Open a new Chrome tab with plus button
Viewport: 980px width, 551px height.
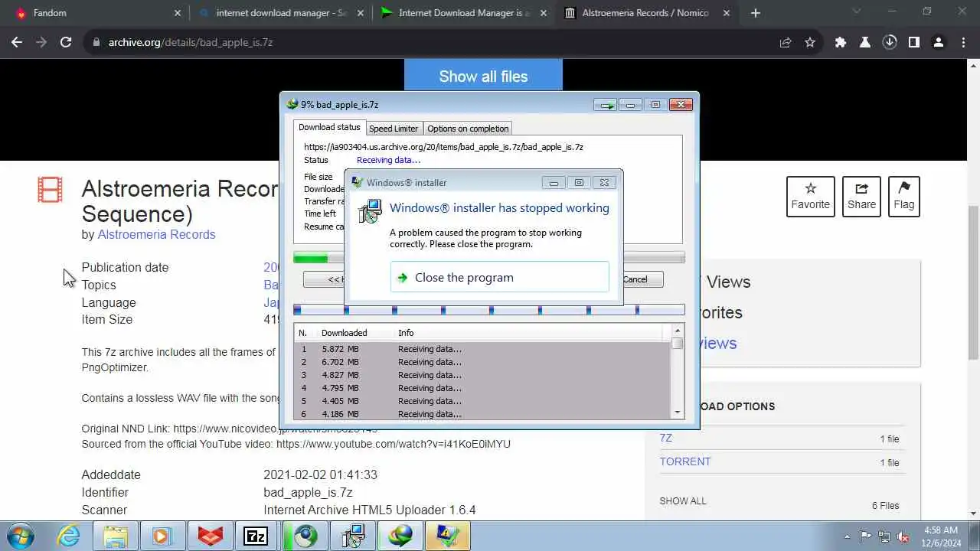756,13
